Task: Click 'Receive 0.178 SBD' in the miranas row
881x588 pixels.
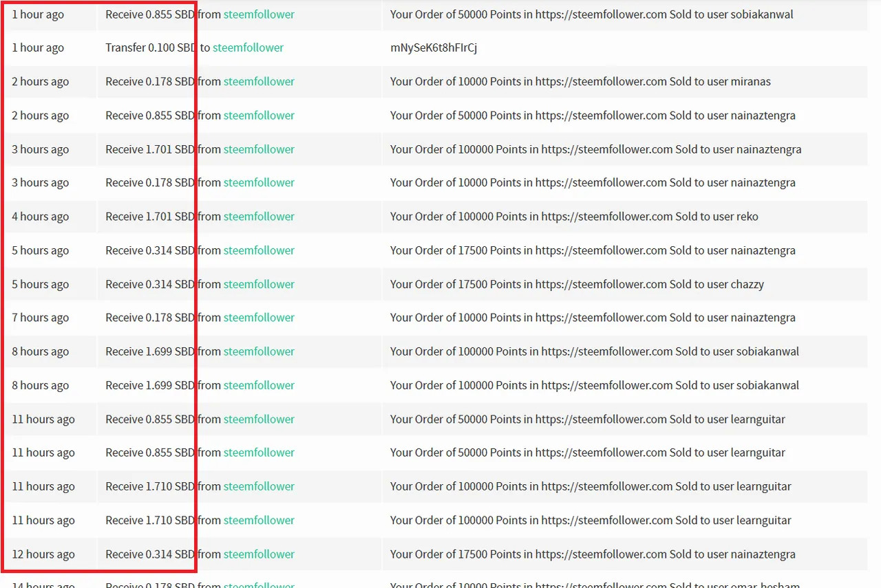Action: tap(150, 81)
